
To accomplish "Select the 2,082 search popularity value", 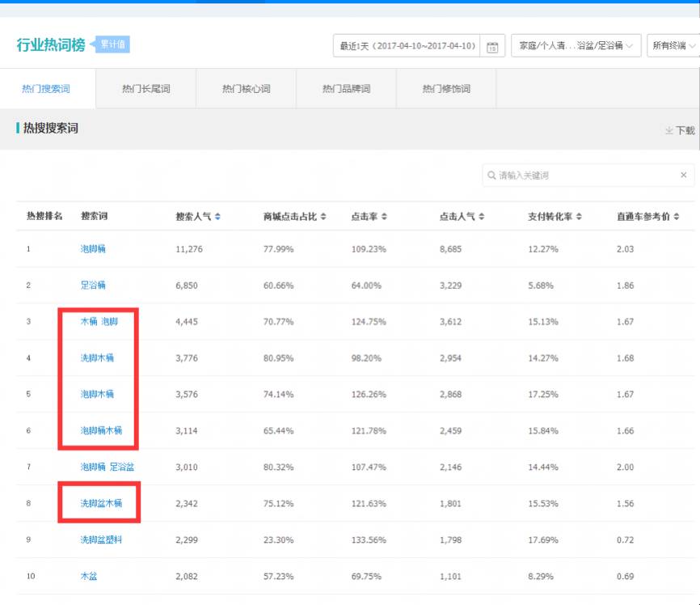I will (x=187, y=577).
